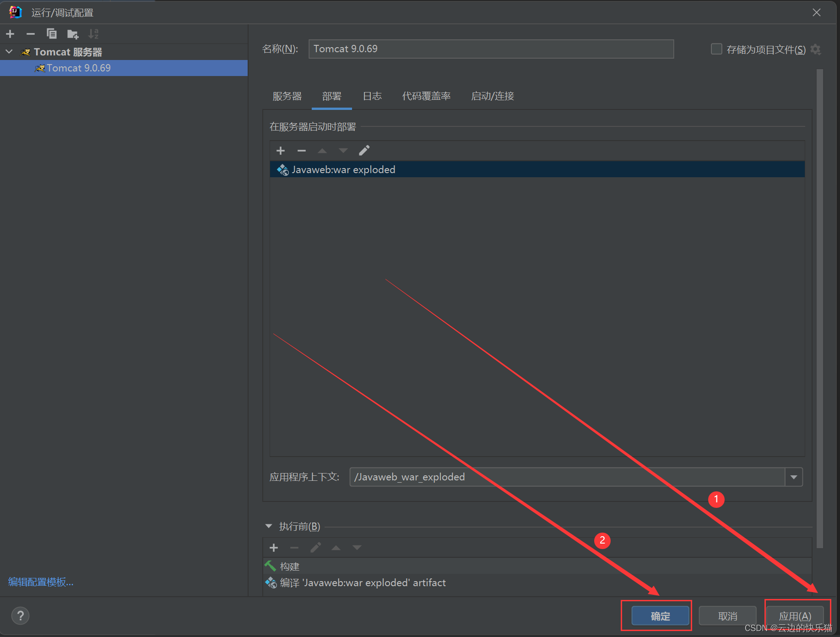Select the 构建 before-launch task
Viewport: 840px width, 637px height.
537,566
